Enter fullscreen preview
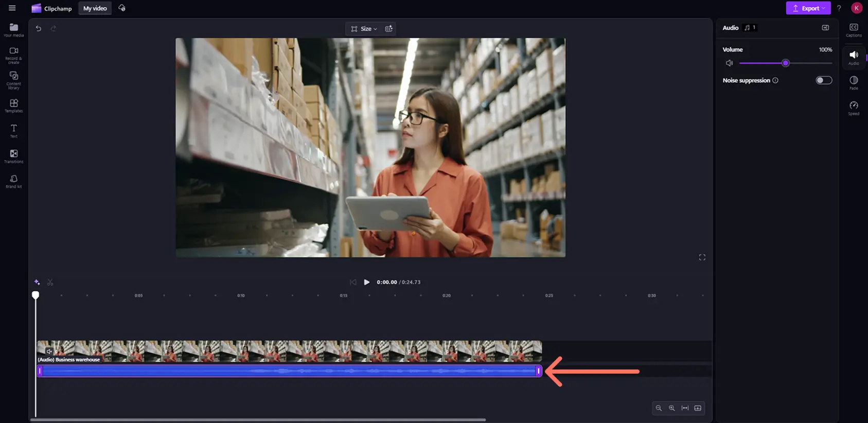868x423 pixels. click(x=702, y=257)
